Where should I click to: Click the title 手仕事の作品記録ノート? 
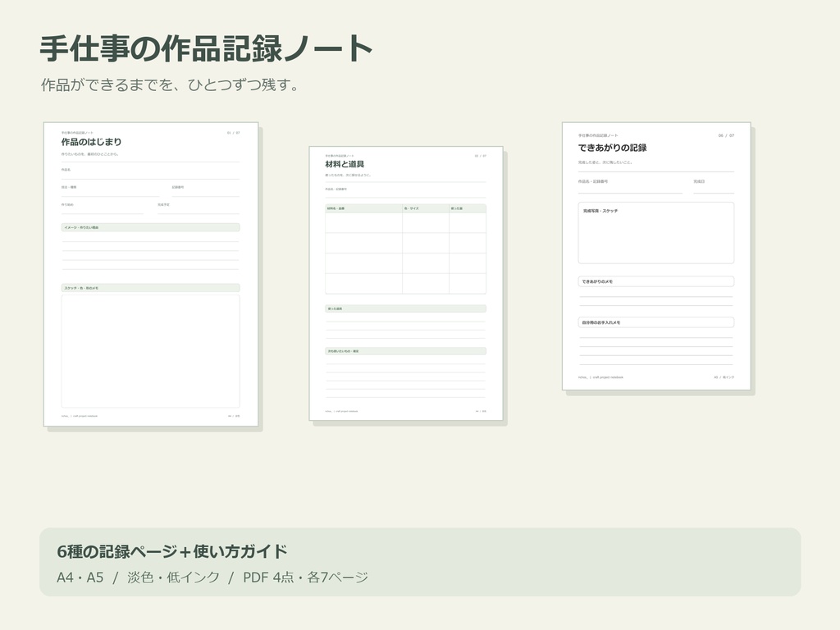point(206,48)
